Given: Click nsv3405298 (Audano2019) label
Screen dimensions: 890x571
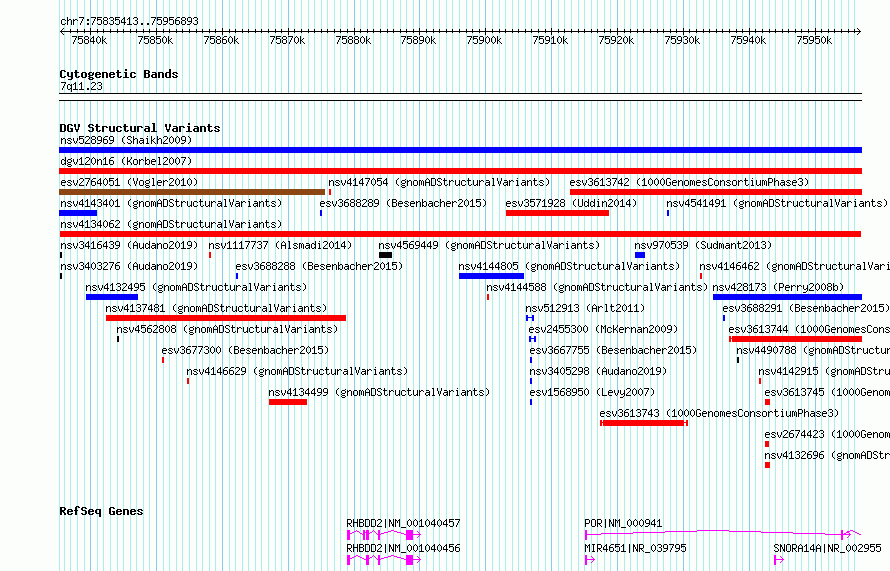Looking at the screenshot, I should tap(598, 371).
